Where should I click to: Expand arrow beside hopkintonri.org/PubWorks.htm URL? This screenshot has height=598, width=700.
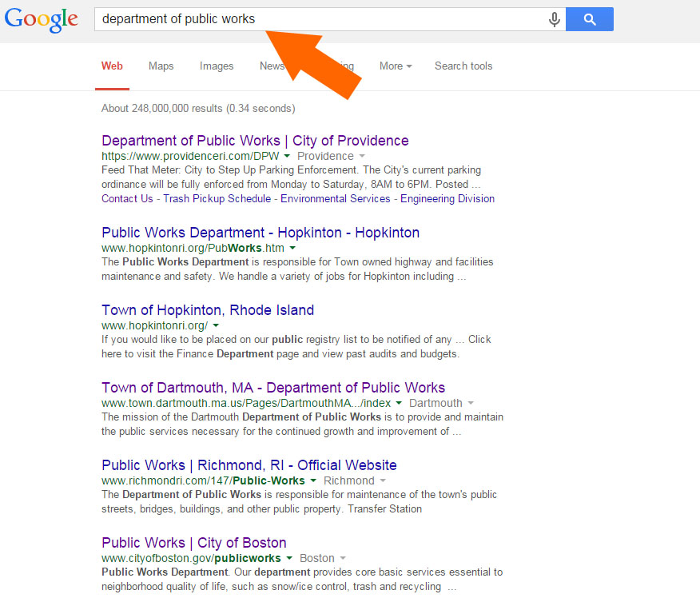294,249
